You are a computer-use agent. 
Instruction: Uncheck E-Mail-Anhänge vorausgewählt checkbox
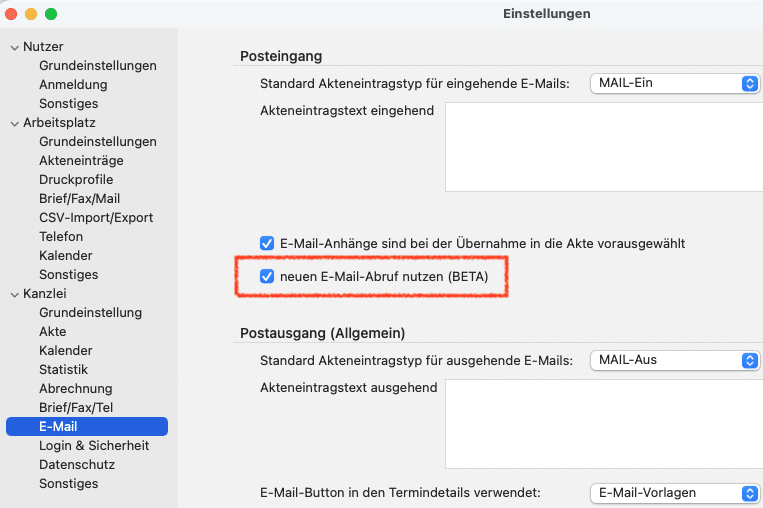point(267,243)
